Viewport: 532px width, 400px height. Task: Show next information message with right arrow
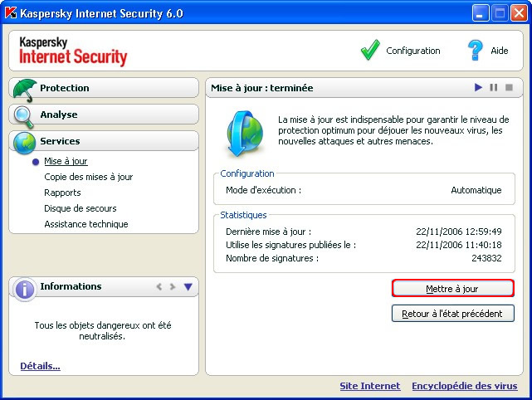click(x=173, y=286)
